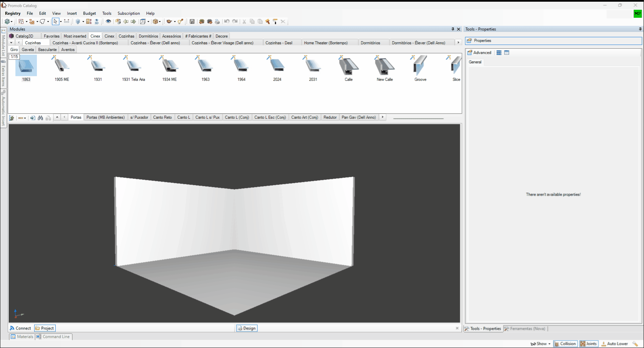Click the wall shape drawing icon
This screenshot has height=348, width=644.
pyautogui.click(x=43, y=21)
